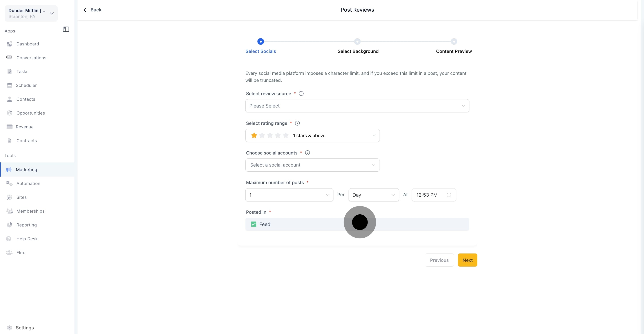
Task: Click the social accounts info icon
Action: point(308,153)
